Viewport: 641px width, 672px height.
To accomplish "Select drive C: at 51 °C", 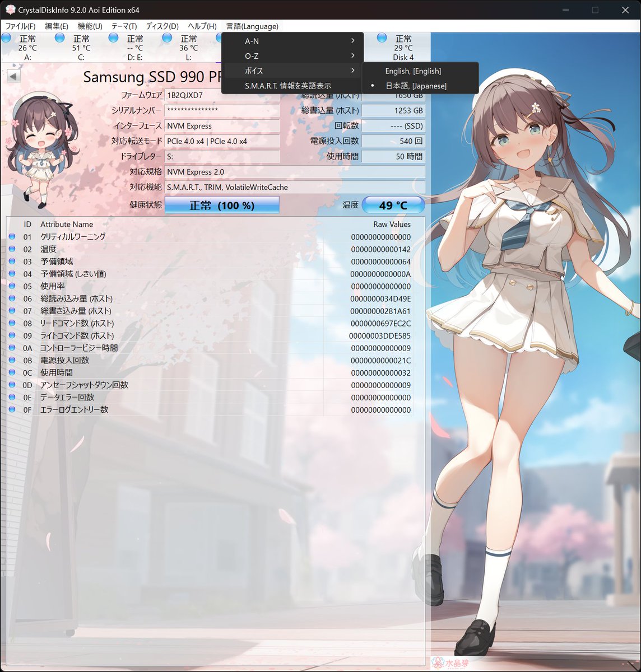I will (x=81, y=48).
